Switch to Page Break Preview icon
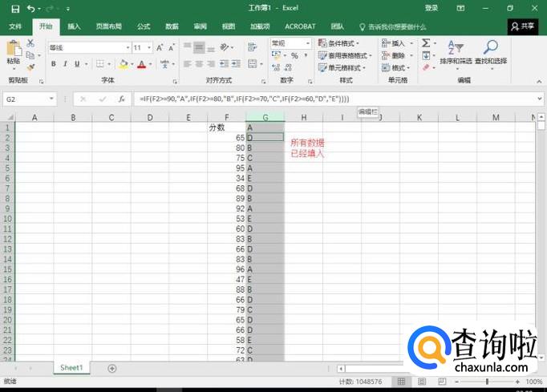This screenshot has width=547, height=392. click(x=442, y=382)
